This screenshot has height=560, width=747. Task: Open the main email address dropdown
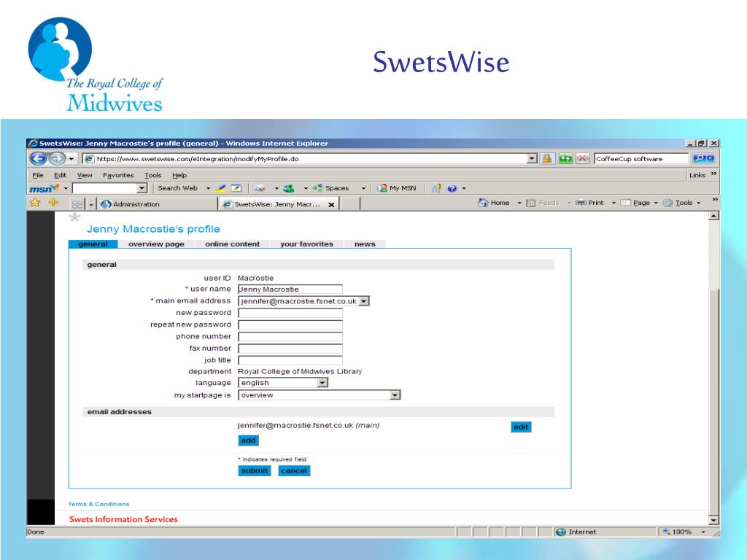click(363, 301)
